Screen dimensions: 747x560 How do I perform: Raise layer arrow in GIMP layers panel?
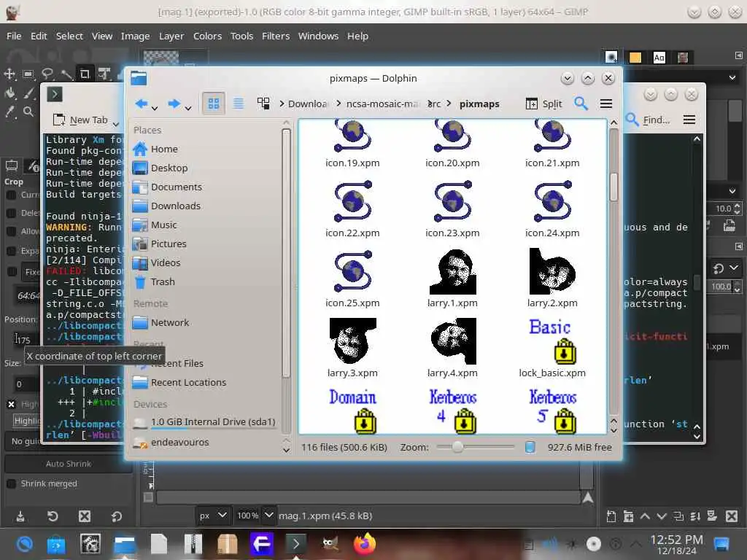point(645,516)
